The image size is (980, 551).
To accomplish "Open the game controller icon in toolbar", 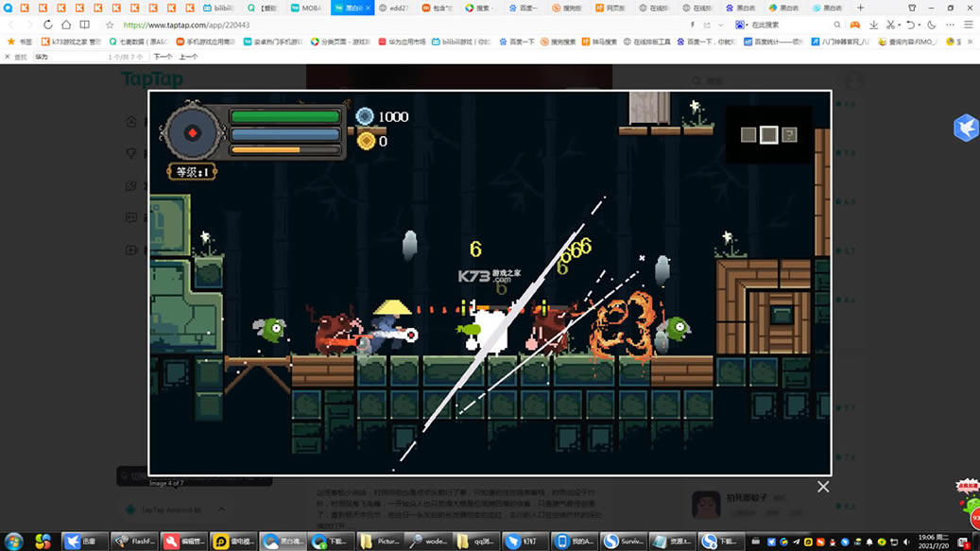I will point(854,25).
